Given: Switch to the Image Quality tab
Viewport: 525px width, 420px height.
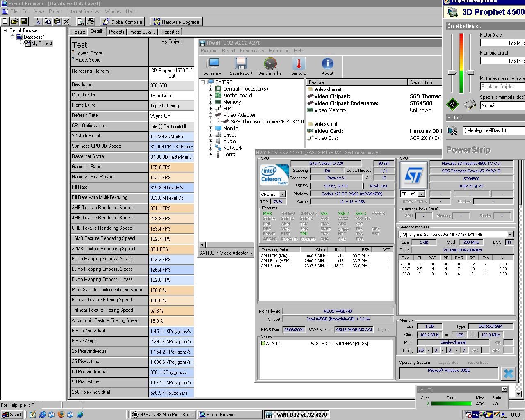Looking at the screenshot, I should (x=142, y=32).
